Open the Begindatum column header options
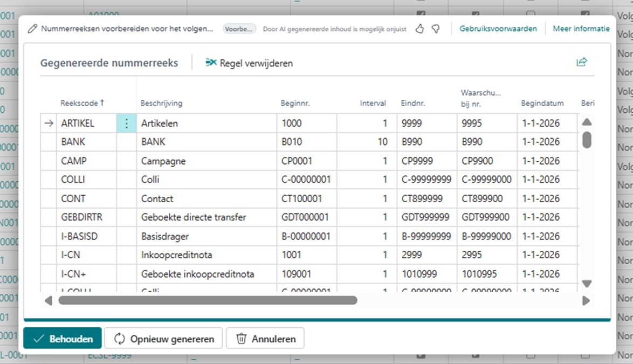 tap(542, 103)
